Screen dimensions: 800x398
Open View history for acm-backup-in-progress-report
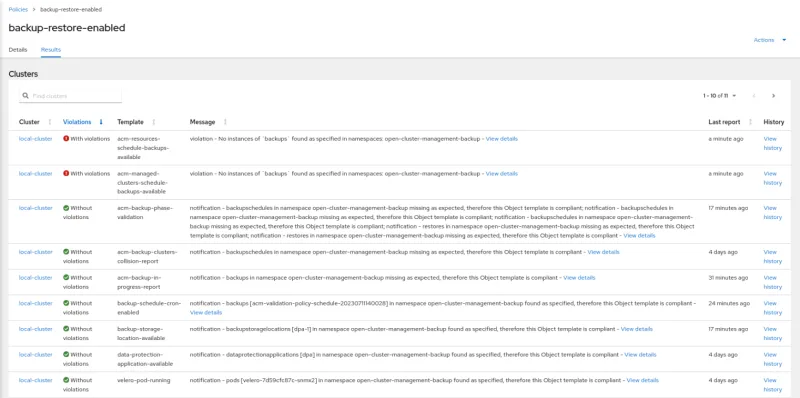(x=772, y=283)
